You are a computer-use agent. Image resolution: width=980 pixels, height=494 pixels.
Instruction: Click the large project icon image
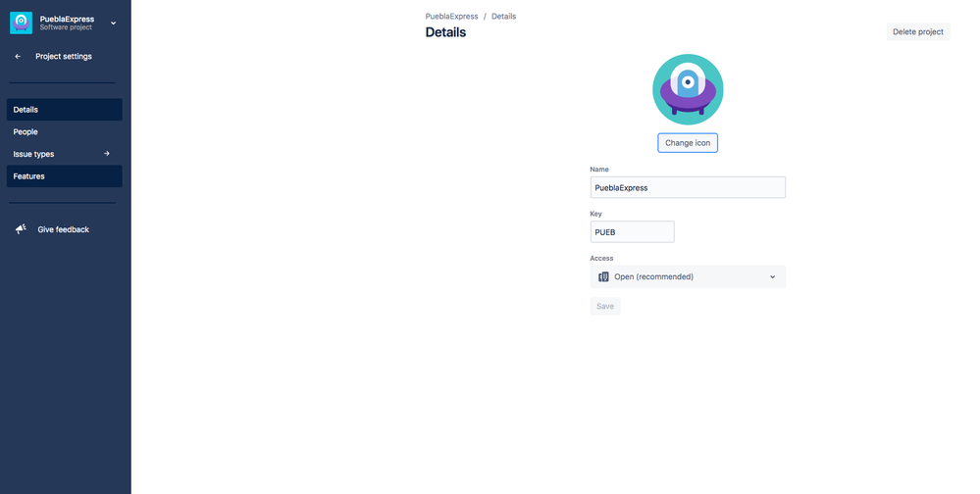688,89
